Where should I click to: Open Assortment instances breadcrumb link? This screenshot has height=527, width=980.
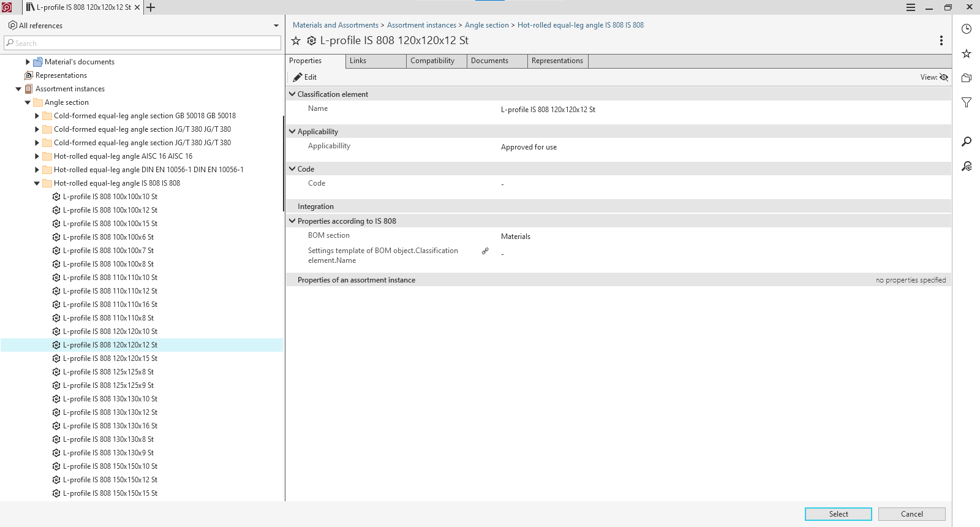pos(421,25)
